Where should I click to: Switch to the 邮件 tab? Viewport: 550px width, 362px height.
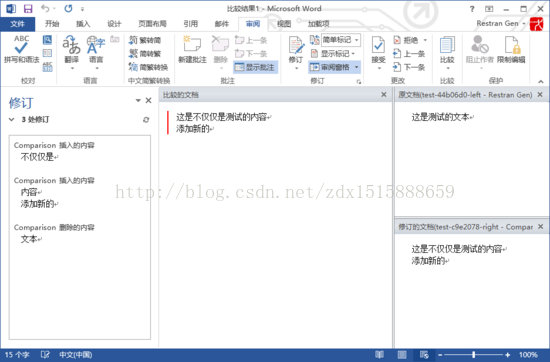[222, 24]
